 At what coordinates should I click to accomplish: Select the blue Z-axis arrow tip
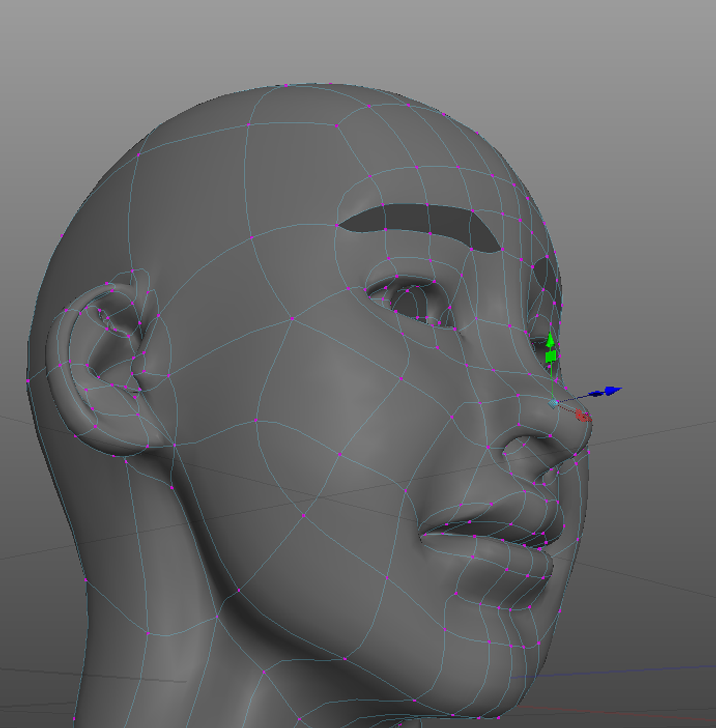click(613, 390)
